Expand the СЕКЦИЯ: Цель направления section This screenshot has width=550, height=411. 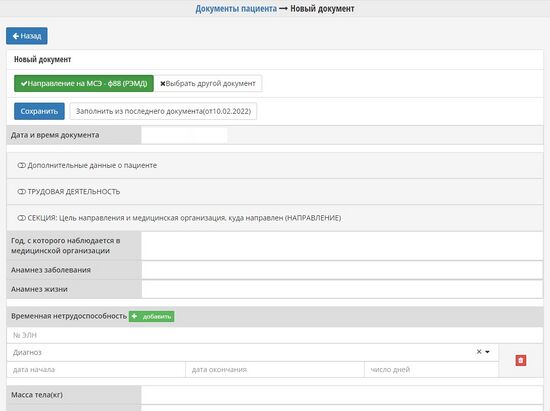pyautogui.click(x=179, y=218)
